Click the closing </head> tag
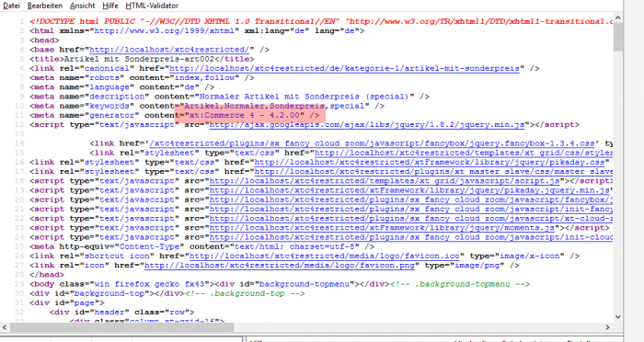This screenshot has height=342, width=644. [47, 275]
